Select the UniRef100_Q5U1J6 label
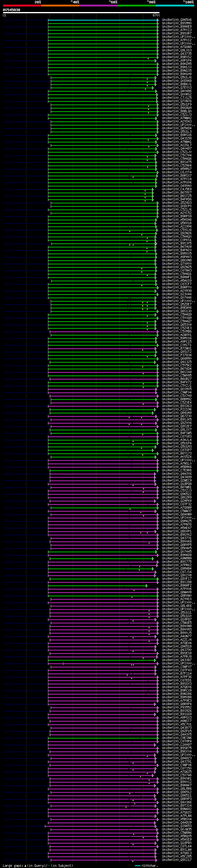This screenshot has width=197, height=868. click(177, 78)
